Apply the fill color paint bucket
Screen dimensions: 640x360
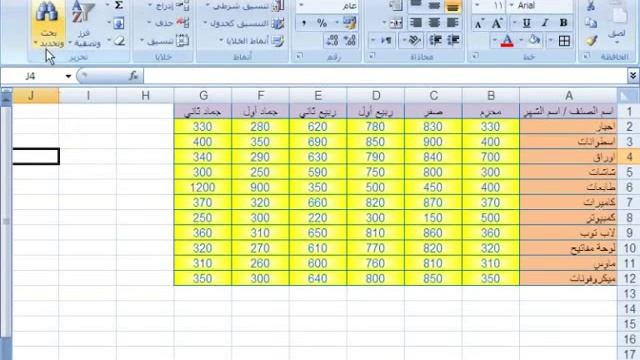[534, 40]
